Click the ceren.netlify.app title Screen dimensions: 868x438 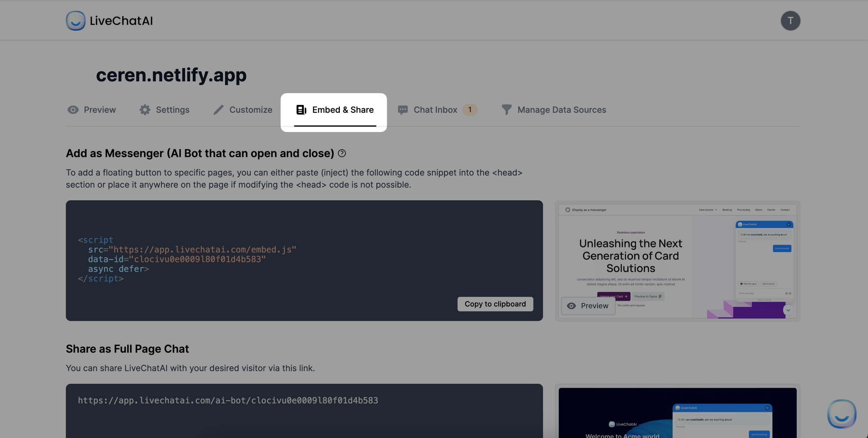coord(171,75)
